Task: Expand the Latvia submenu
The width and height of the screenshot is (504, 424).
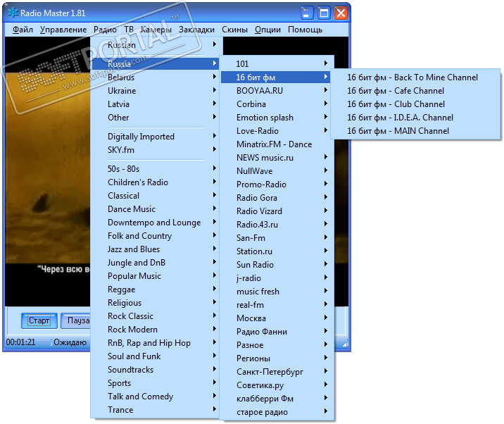Action: pyautogui.click(x=156, y=104)
